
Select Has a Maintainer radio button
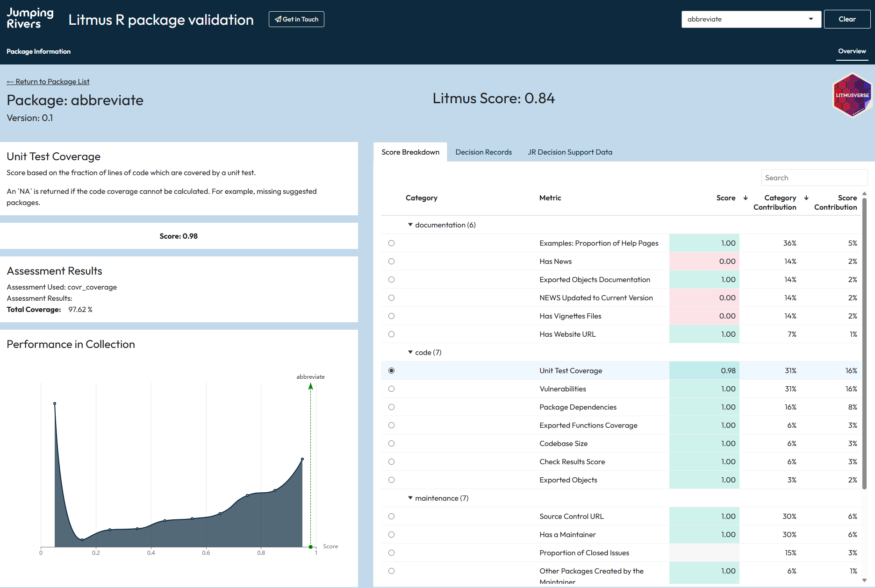click(x=392, y=535)
